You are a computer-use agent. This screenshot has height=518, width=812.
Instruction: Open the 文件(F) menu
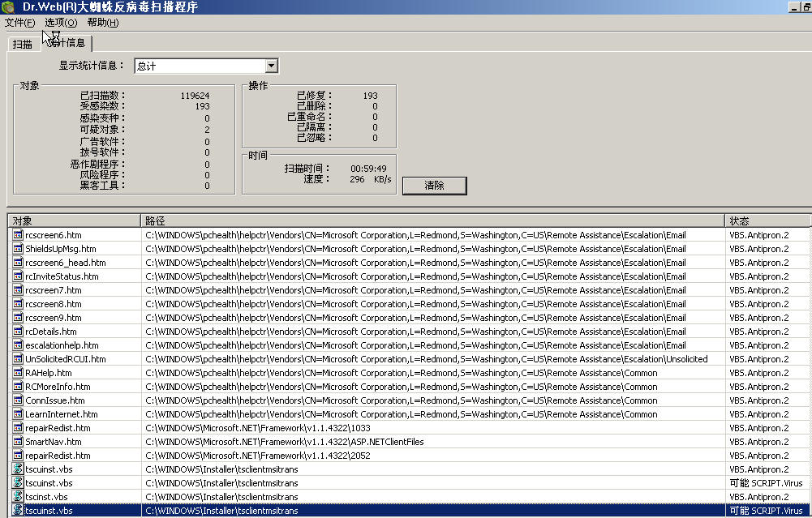19,23
